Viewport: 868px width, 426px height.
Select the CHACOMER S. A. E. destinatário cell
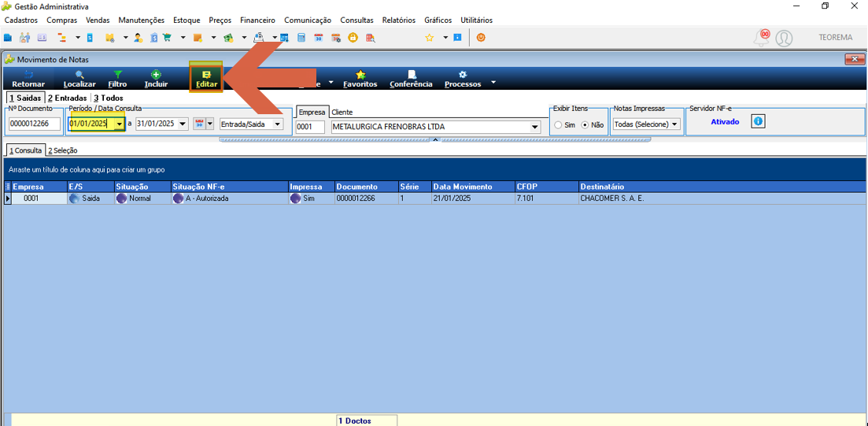[722, 198]
